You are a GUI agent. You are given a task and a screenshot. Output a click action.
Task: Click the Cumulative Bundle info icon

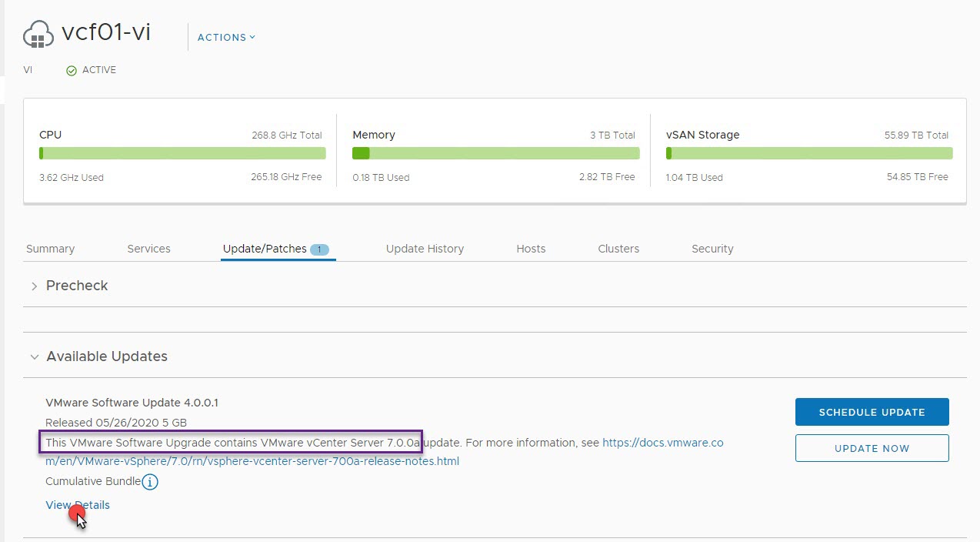pyautogui.click(x=150, y=482)
